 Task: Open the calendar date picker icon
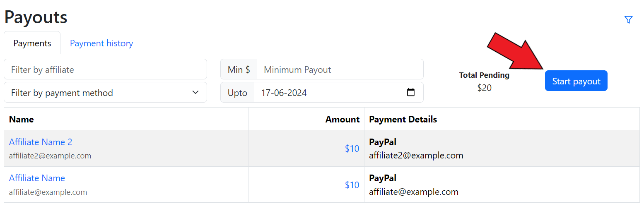click(411, 92)
